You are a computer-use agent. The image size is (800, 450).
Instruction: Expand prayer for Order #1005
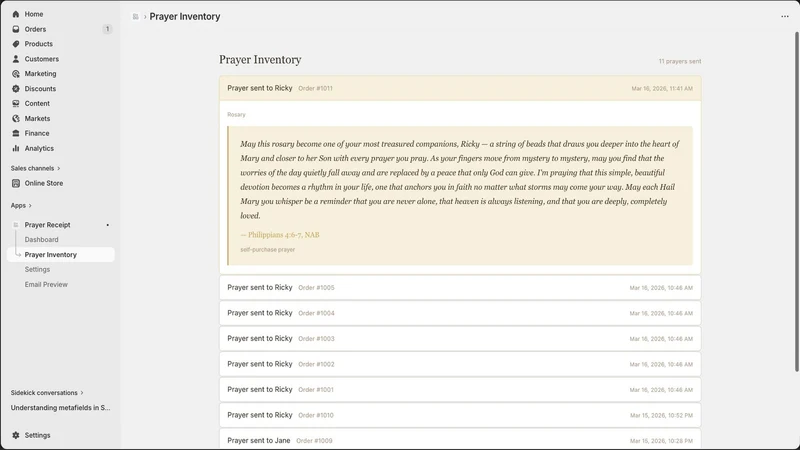coord(460,287)
